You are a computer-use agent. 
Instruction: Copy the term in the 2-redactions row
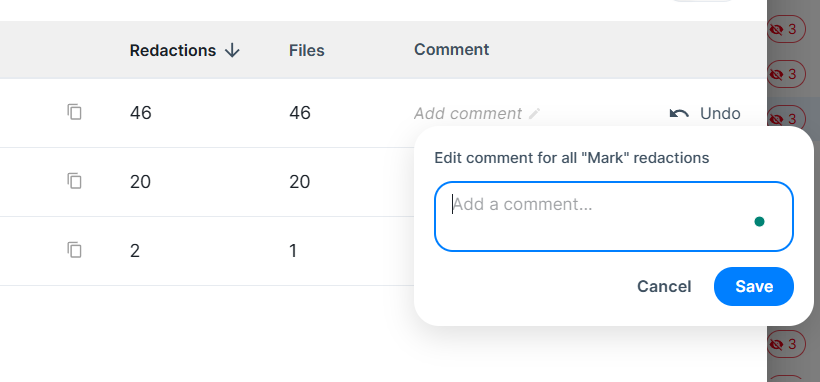(75, 250)
